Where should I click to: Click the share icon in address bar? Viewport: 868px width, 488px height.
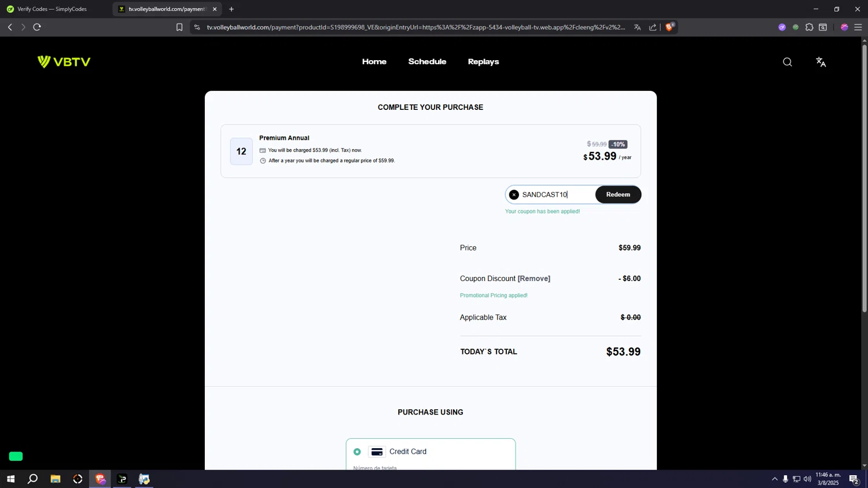tap(653, 27)
